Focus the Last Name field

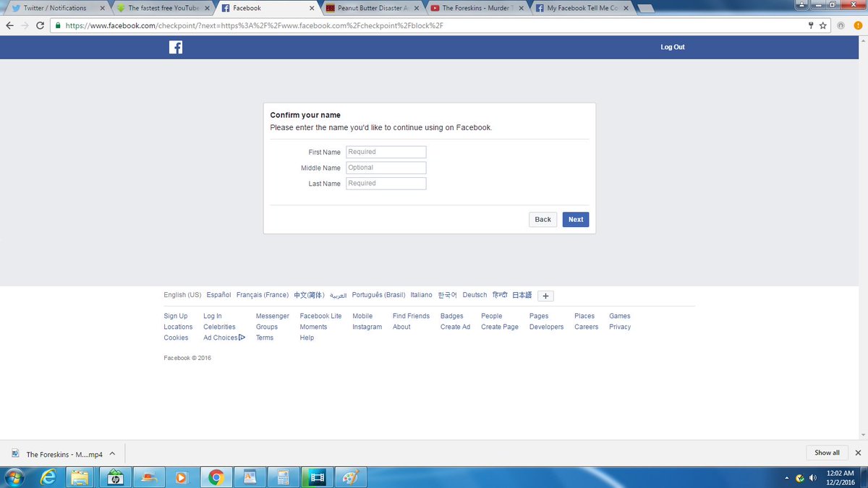tap(386, 184)
